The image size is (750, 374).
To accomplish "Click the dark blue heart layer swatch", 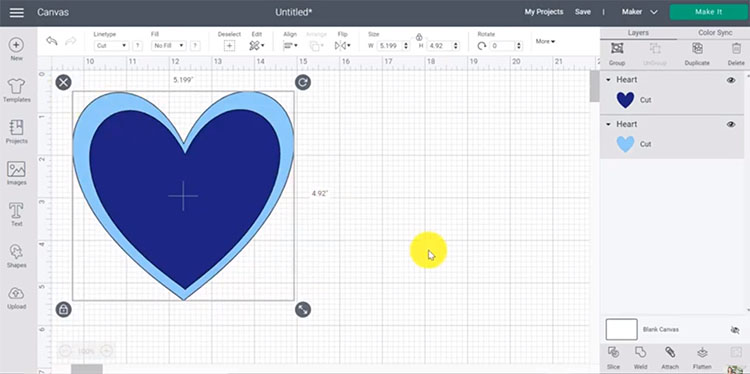I will [625, 100].
